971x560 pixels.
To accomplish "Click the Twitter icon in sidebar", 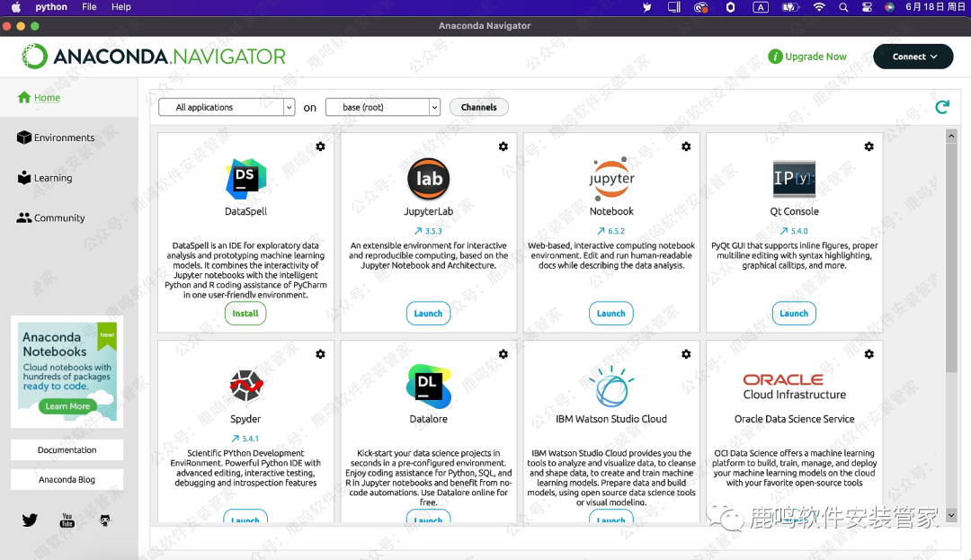I will tap(30, 520).
